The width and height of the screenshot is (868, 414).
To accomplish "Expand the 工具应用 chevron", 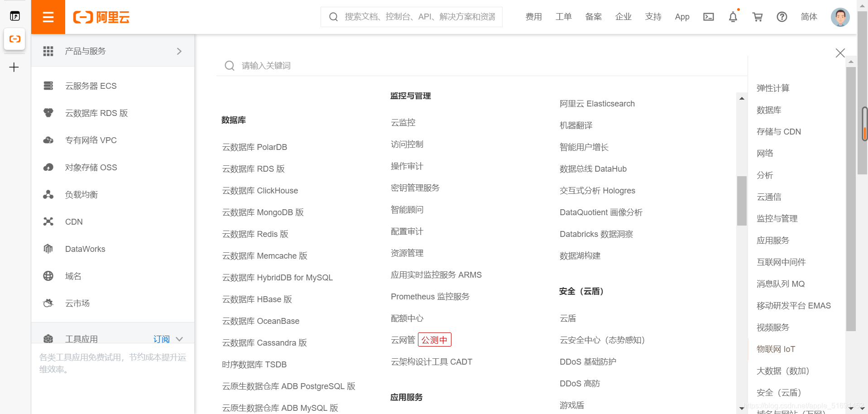I will [179, 339].
